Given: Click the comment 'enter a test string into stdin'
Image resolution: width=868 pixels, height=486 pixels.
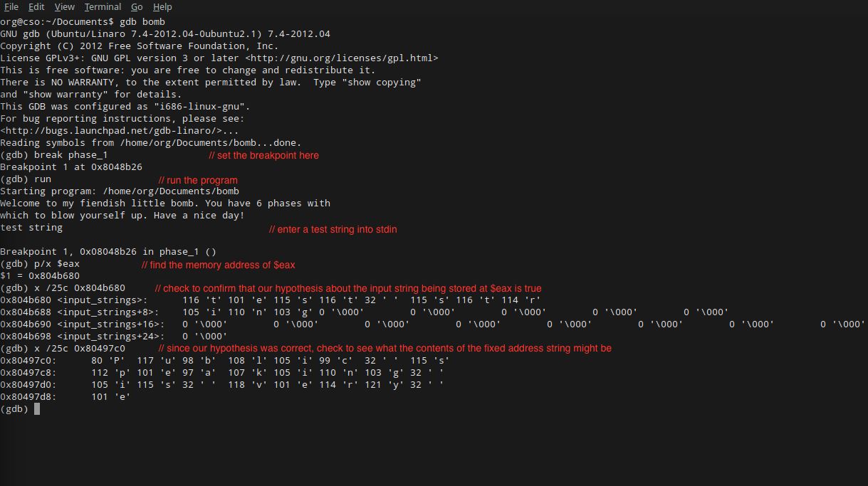Looking at the screenshot, I should [x=333, y=230].
